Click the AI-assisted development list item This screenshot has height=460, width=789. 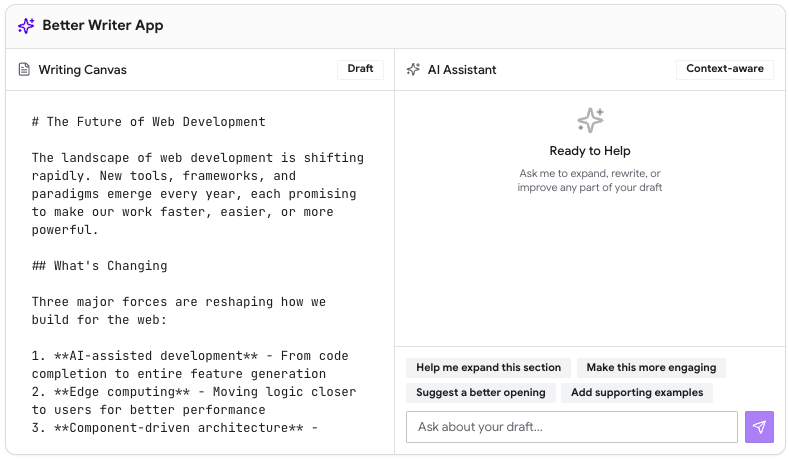pos(190,364)
